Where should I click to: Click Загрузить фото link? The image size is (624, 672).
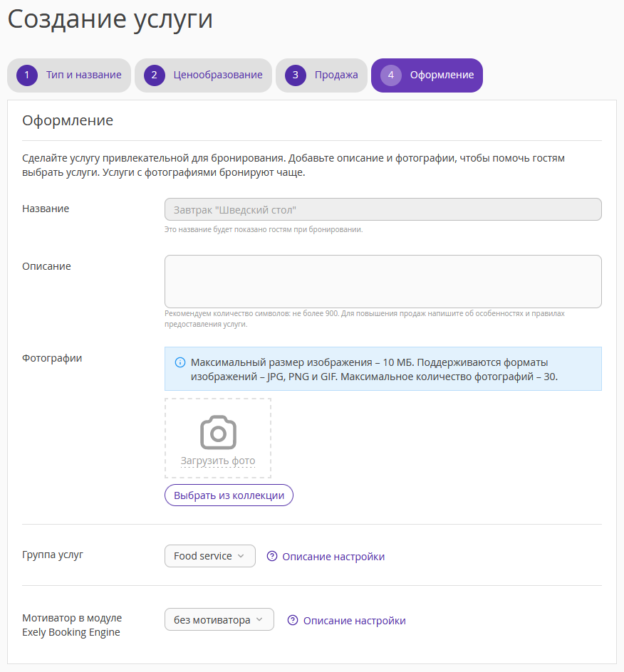[x=218, y=461]
